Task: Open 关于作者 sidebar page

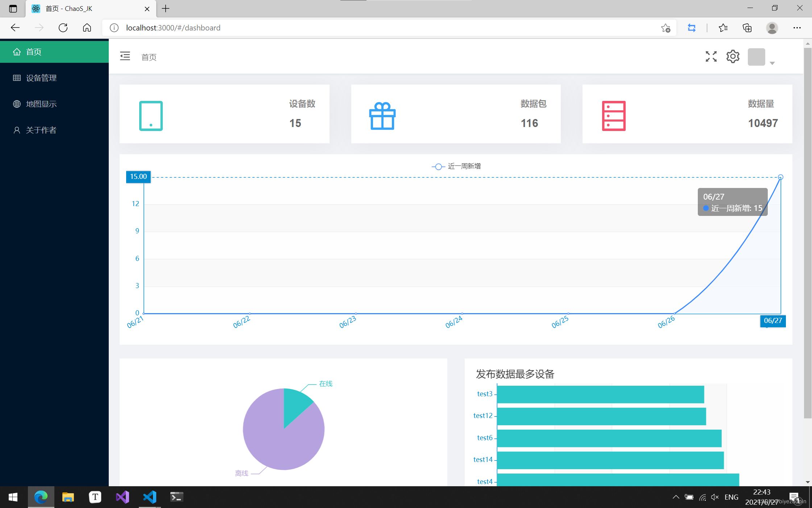Action: tap(41, 130)
